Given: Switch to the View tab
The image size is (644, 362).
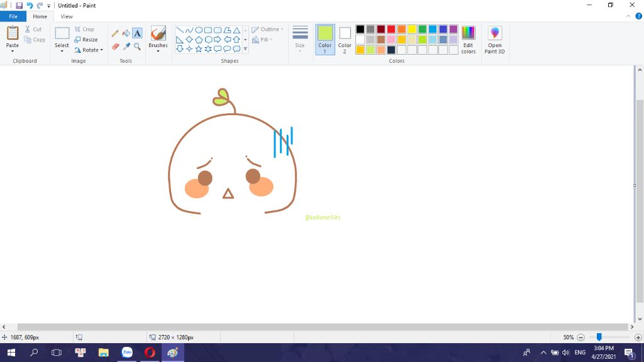Looking at the screenshot, I should [x=66, y=16].
